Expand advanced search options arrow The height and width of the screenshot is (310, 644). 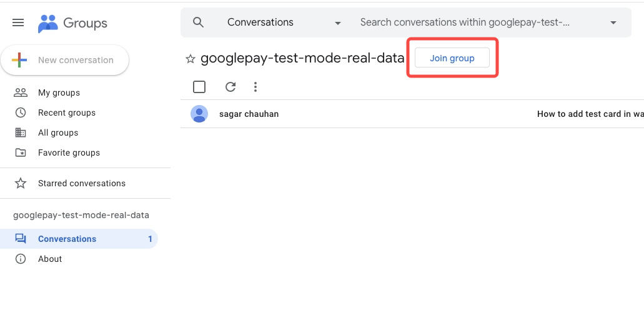coord(613,22)
